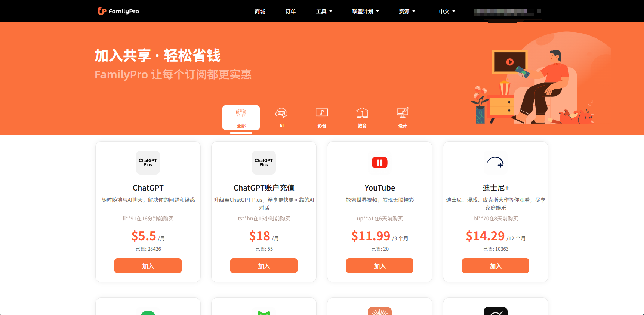
Task: Click the FamilyPro logo
Action: point(118,11)
